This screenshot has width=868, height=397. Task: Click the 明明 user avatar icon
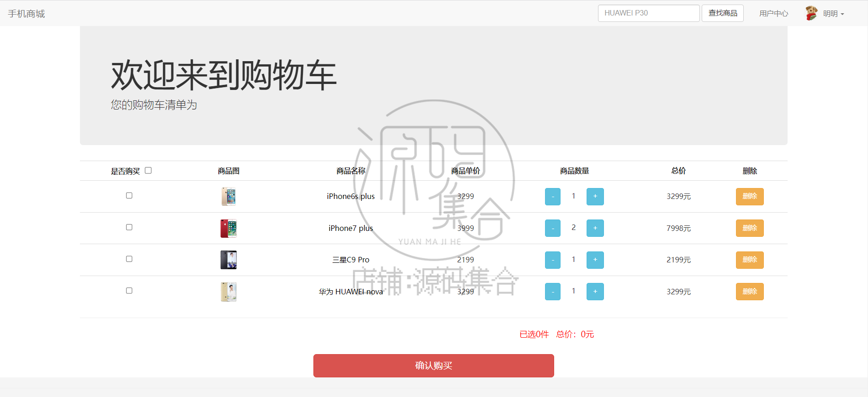coord(811,13)
